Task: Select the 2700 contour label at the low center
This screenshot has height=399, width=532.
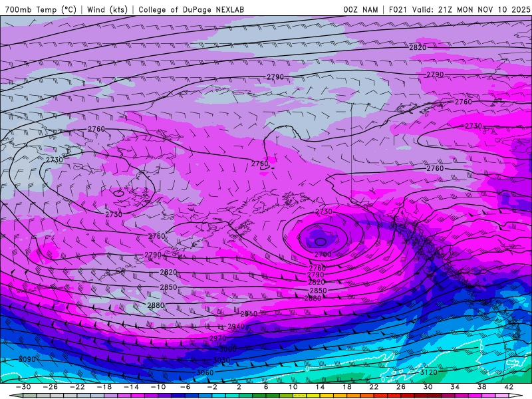Action: click(x=323, y=255)
